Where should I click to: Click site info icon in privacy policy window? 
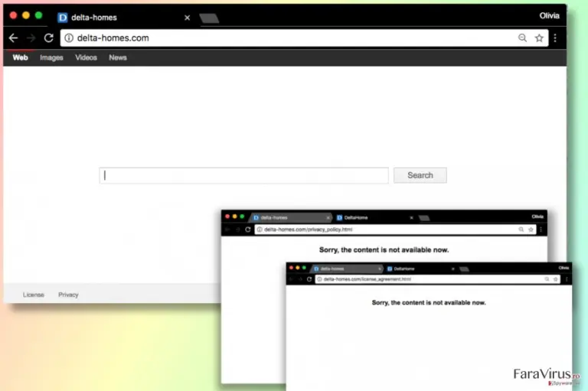[x=260, y=230]
